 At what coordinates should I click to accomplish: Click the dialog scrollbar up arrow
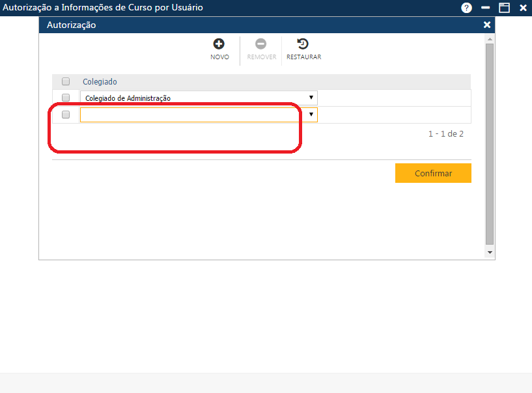490,38
